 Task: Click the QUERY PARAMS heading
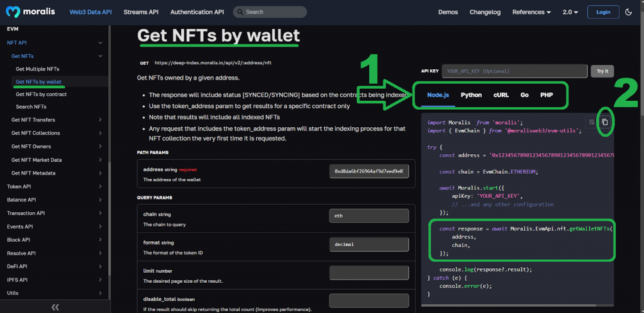(x=155, y=197)
